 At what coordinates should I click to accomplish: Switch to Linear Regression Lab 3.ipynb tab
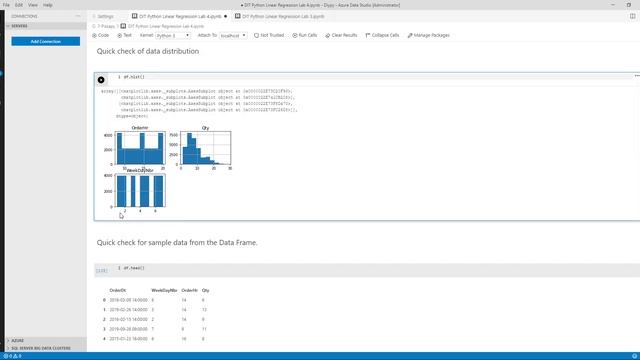point(280,16)
